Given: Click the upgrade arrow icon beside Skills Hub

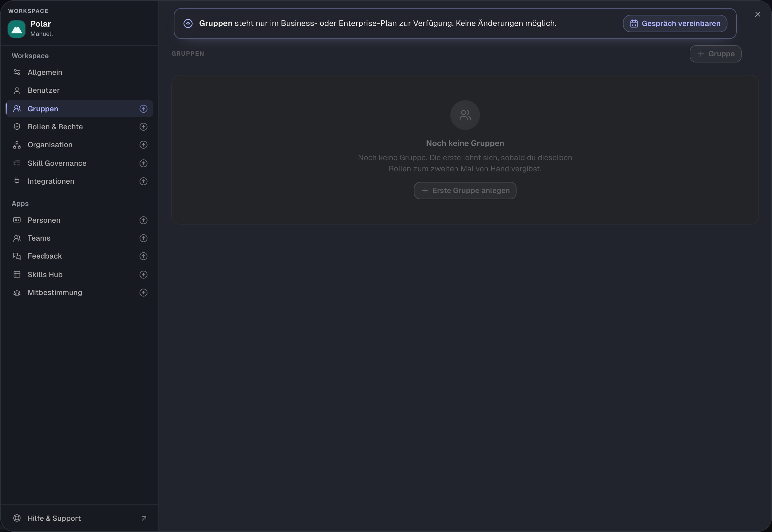Looking at the screenshot, I should [x=143, y=275].
